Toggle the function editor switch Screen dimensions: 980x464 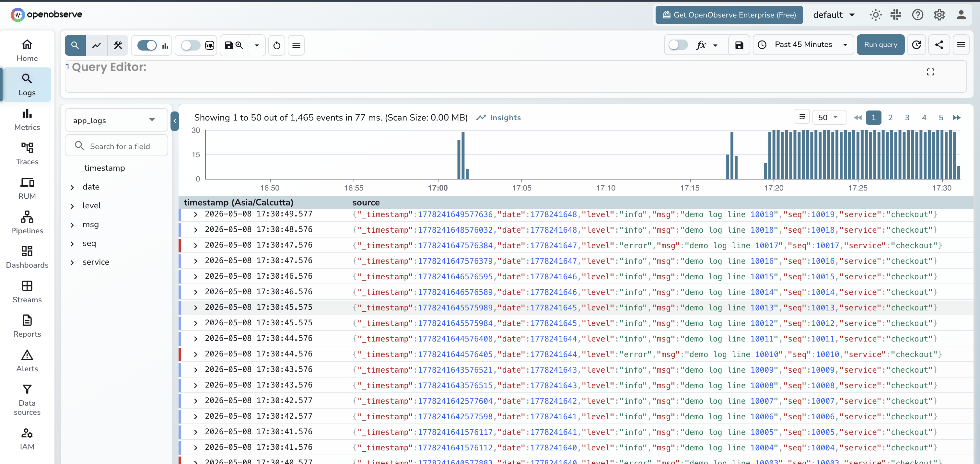[x=678, y=44]
